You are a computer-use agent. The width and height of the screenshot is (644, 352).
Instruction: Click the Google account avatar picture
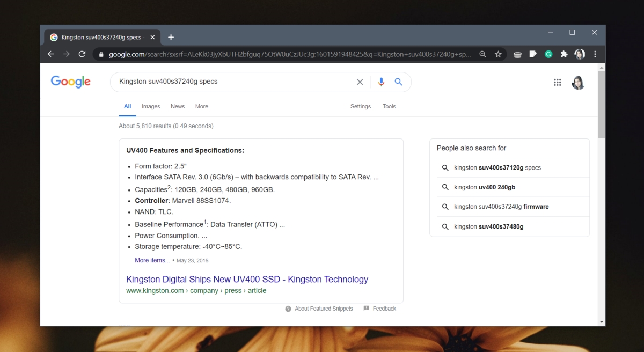pos(578,82)
